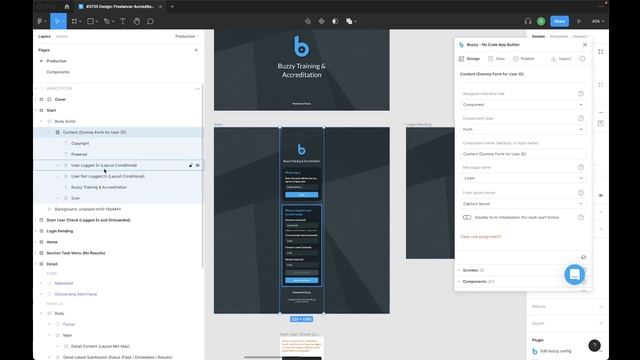Select the Pen tool
The width and height of the screenshot is (640, 360).
107,21
